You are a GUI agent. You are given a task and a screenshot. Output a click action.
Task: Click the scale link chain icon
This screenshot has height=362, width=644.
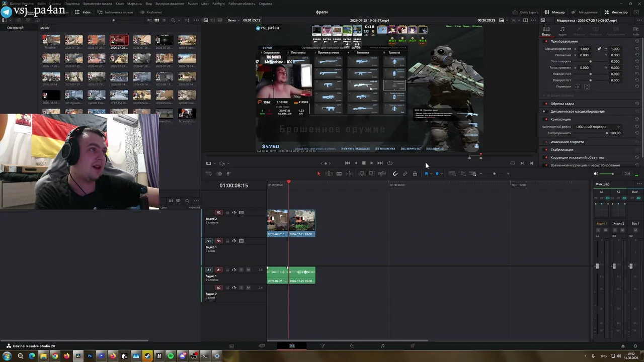click(x=599, y=49)
